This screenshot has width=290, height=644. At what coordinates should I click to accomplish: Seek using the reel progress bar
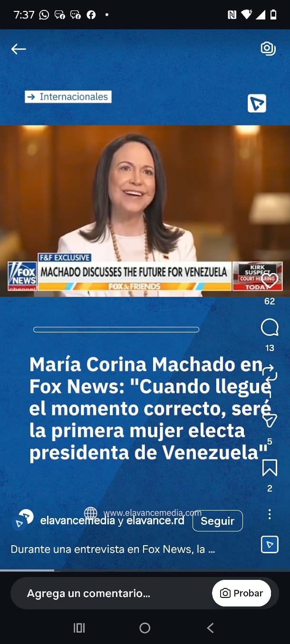tap(145, 570)
